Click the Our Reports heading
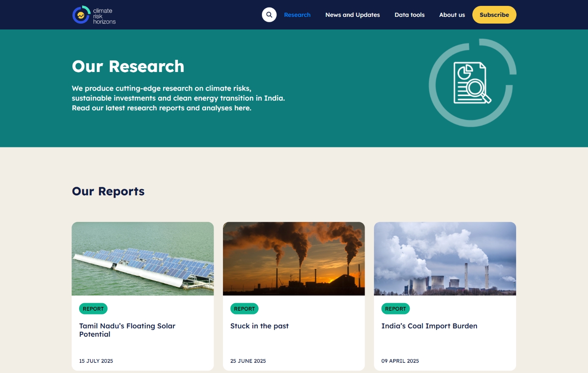The height and width of the screenshot is (373, 588). coord(108,191)
